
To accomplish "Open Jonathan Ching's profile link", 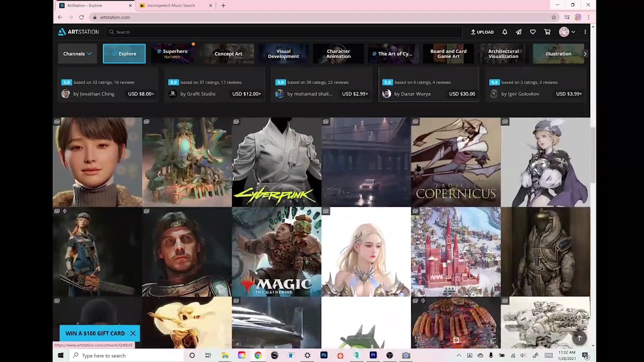I will coord(94,94).
